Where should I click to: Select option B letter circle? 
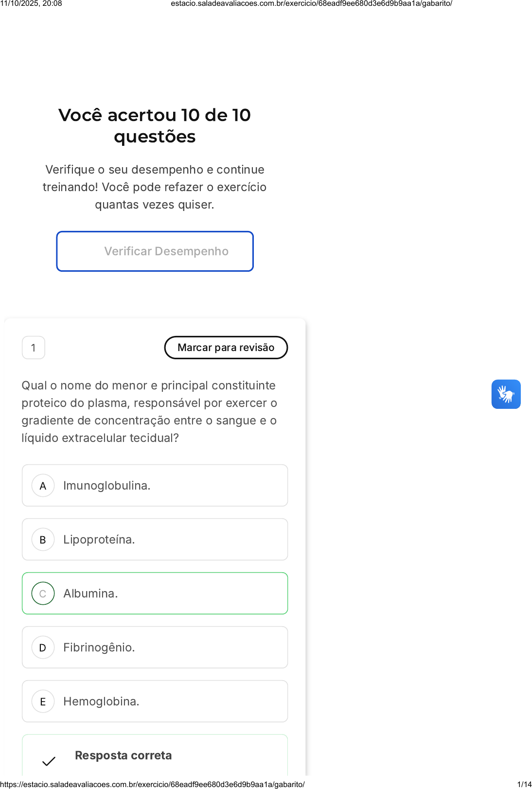click(43, 540)
